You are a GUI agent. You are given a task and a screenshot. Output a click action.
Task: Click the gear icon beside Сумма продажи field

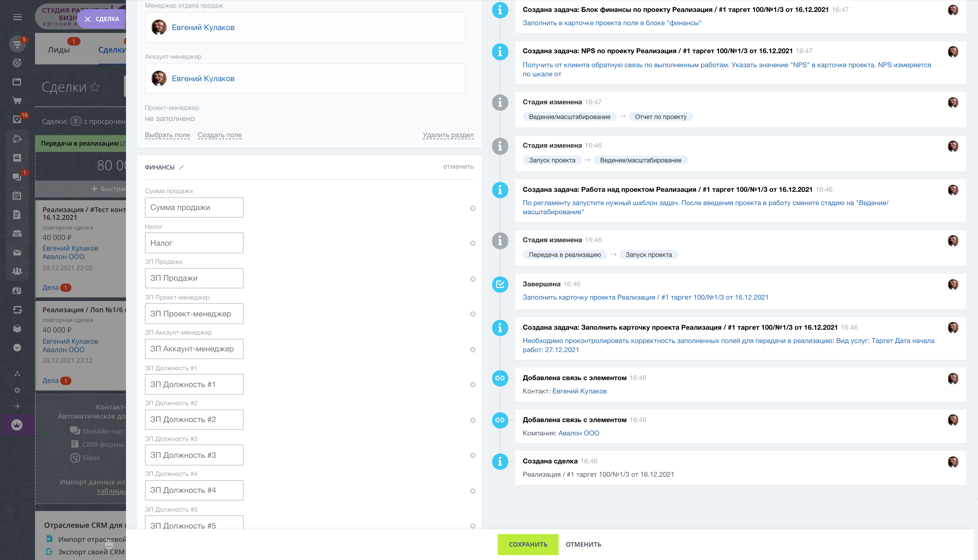click(473, 208)
